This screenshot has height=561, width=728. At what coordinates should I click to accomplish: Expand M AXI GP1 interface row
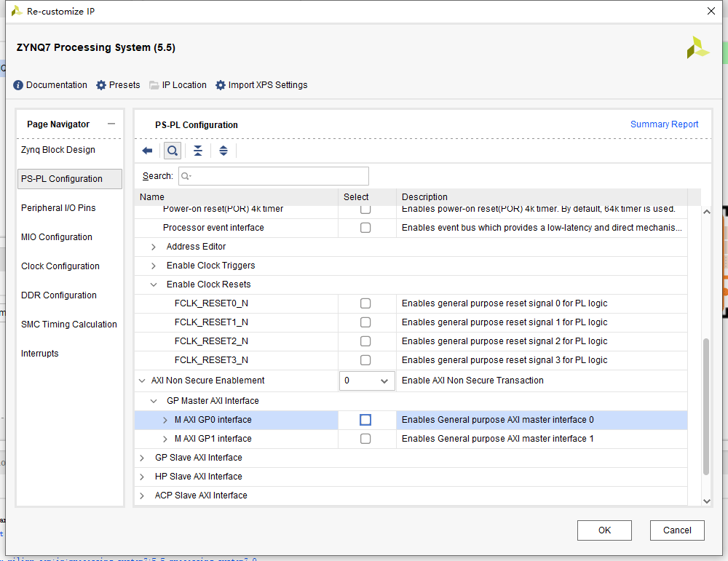(165, 439)
